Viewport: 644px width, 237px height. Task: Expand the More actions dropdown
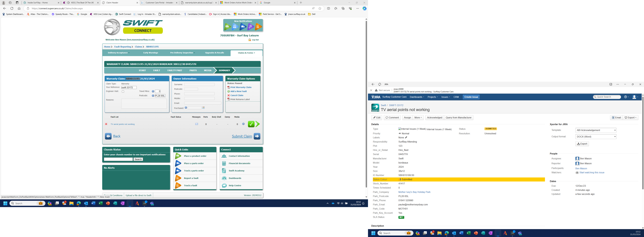pyautogui.click(x=418, y=117)
